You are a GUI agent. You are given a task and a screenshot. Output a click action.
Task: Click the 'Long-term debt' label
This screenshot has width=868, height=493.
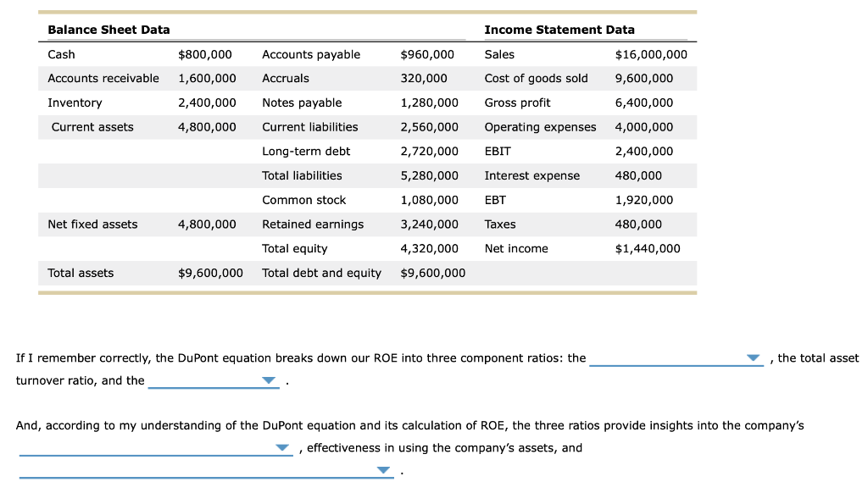point(306,152)
